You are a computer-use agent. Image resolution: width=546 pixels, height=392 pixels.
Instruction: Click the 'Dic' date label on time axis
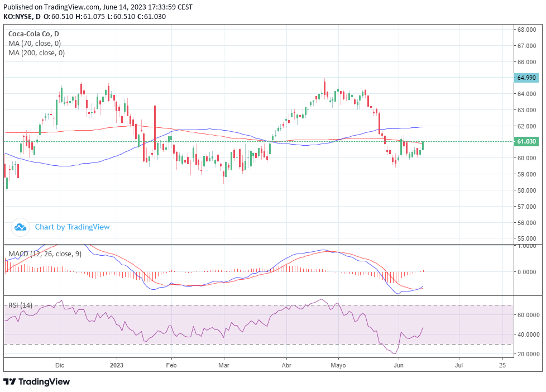tap(60, 365)
